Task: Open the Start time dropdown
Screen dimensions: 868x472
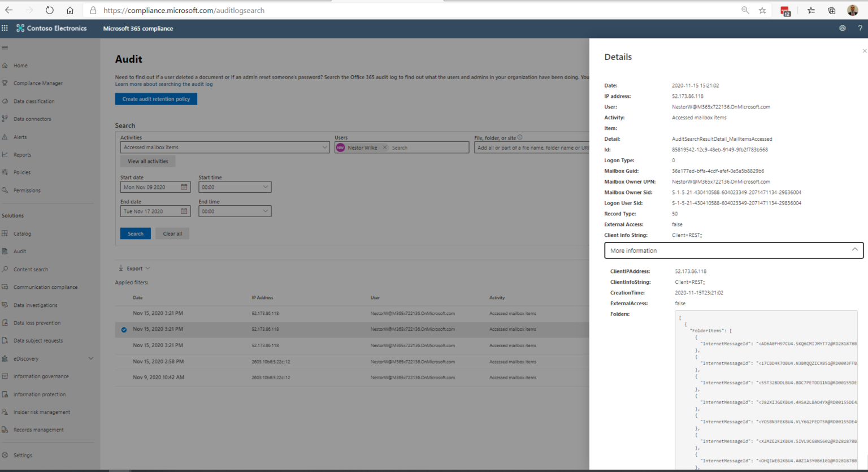Action: pos(235,187)
